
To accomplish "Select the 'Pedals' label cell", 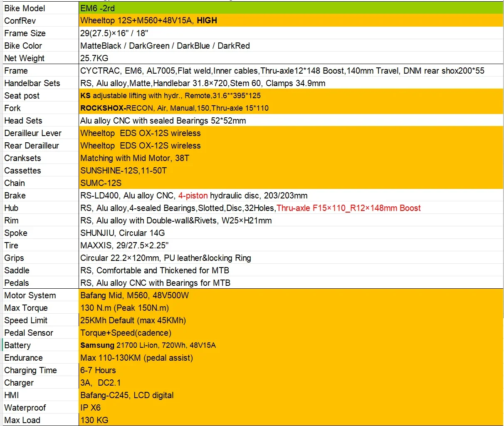I will (40, 283).
